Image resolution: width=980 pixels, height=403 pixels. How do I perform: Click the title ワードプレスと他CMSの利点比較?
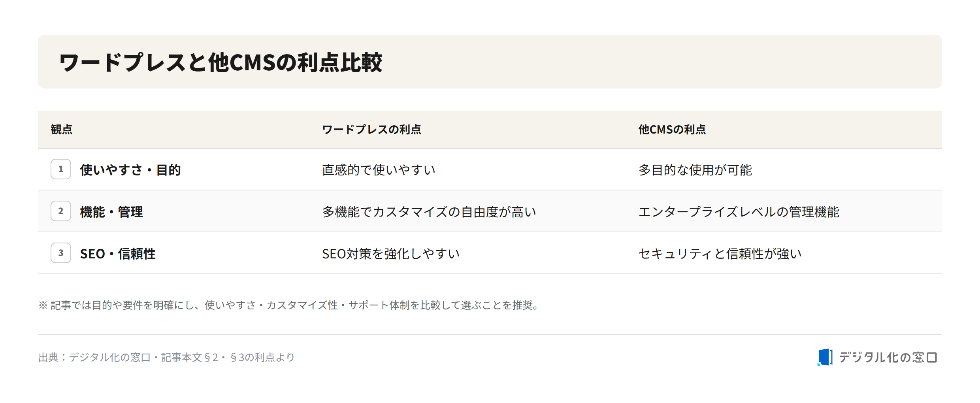(x=220, y=62)
